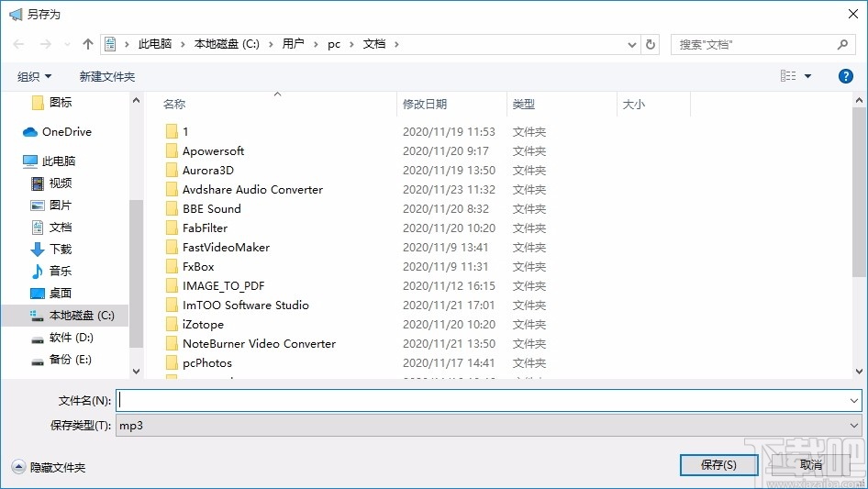Click the 保存(S) button
This screenshot has height=489, width=868.
(718, 465)
